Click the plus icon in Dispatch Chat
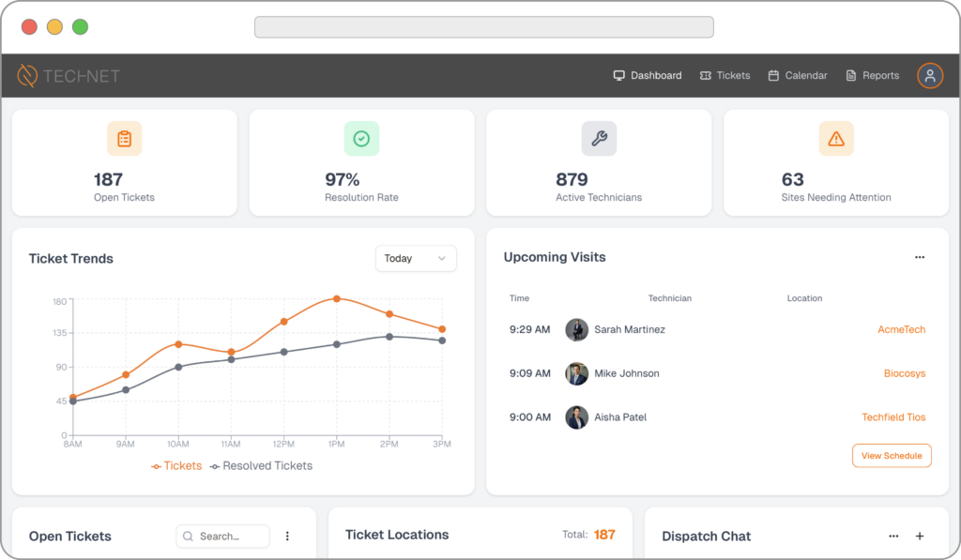Screen dimensions: 961x560 tap(920, 537)
